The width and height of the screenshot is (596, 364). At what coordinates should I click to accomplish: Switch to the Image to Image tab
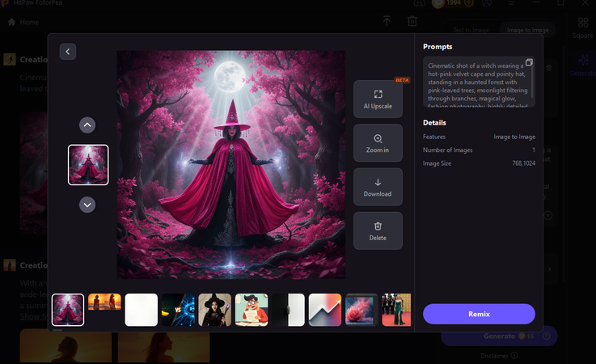coord(527,30)
